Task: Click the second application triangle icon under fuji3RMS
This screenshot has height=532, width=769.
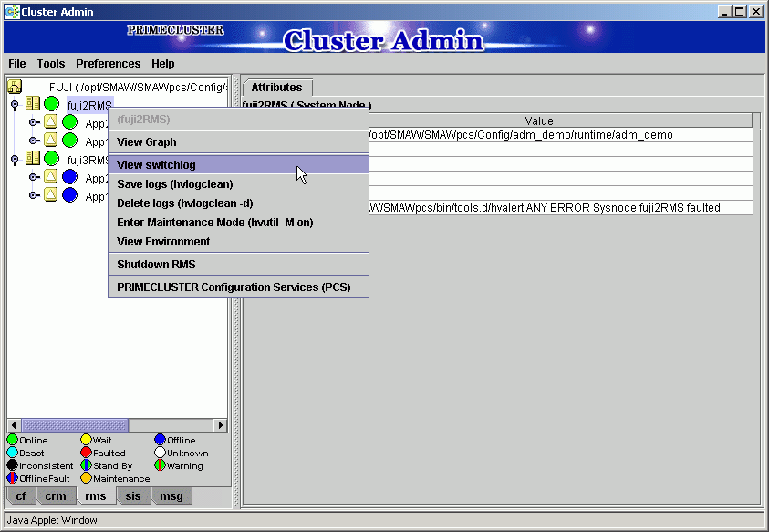Action: pos(50,194)
